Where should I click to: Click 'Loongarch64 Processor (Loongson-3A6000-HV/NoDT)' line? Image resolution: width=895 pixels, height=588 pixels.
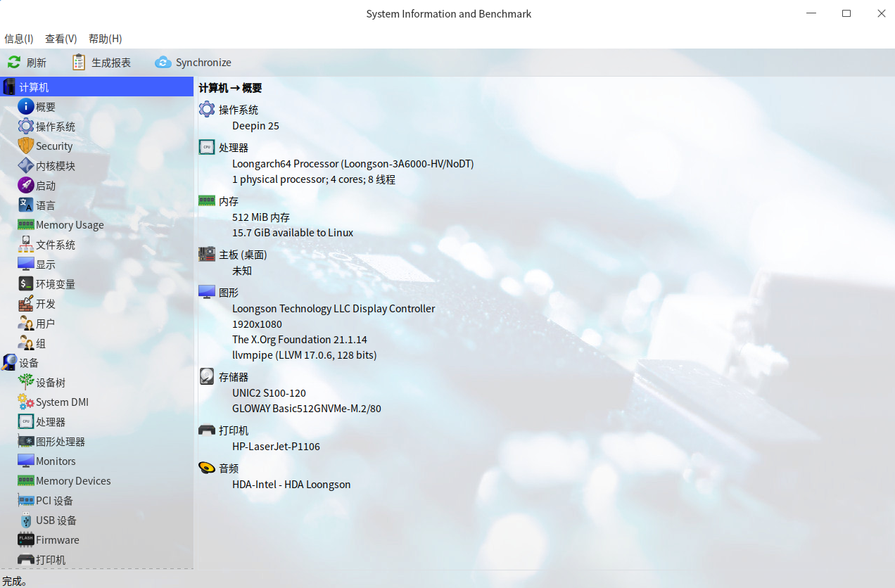(x=353, y=164)
